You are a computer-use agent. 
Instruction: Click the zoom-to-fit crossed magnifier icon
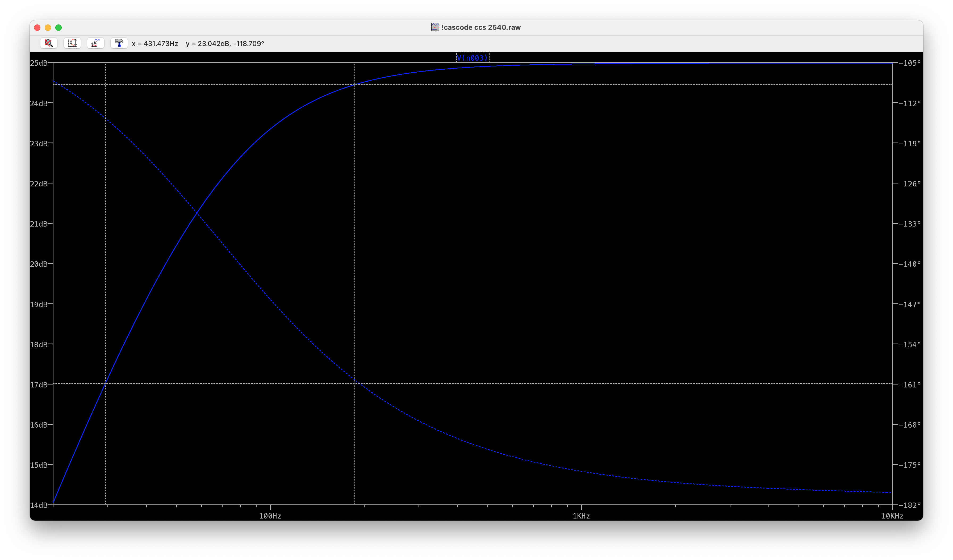pyautogui.click(x=49, y=43)
